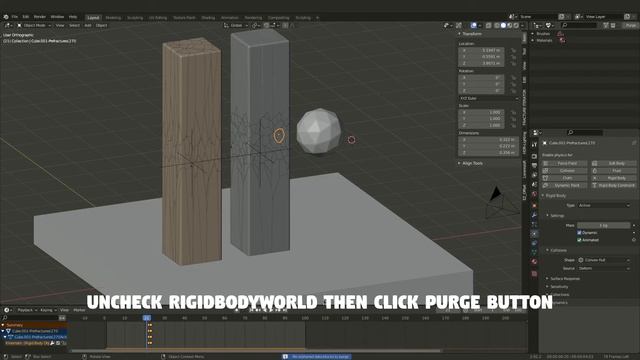Click the Blender logo menu icon
Image resolution: width=640 pixels, height=360 pixels.
pos(6,17)
